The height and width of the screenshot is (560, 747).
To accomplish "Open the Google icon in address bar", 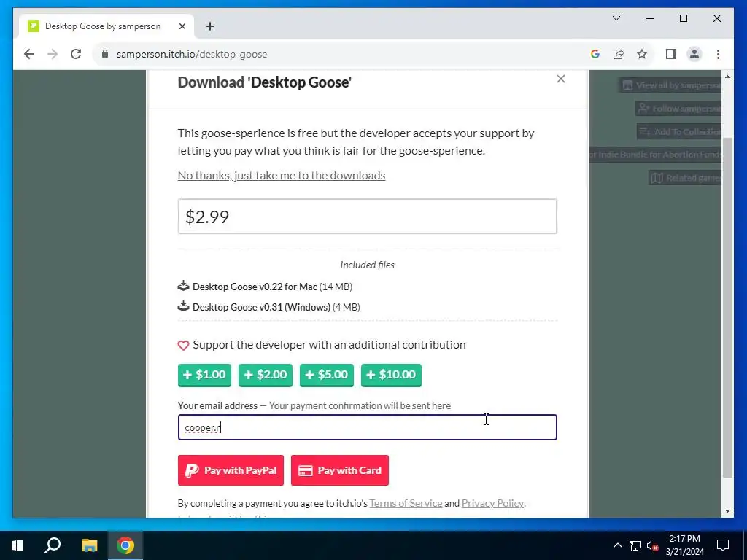I will [x=595, y=54].
